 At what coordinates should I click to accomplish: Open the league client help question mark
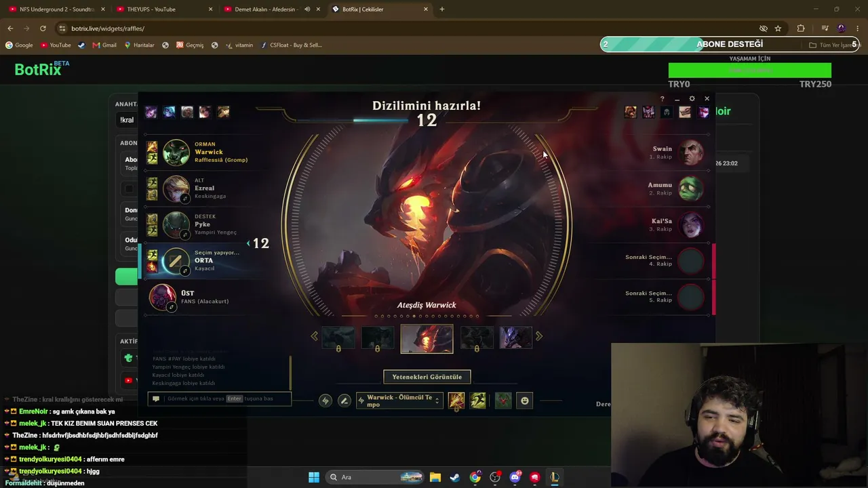(663, 99)
